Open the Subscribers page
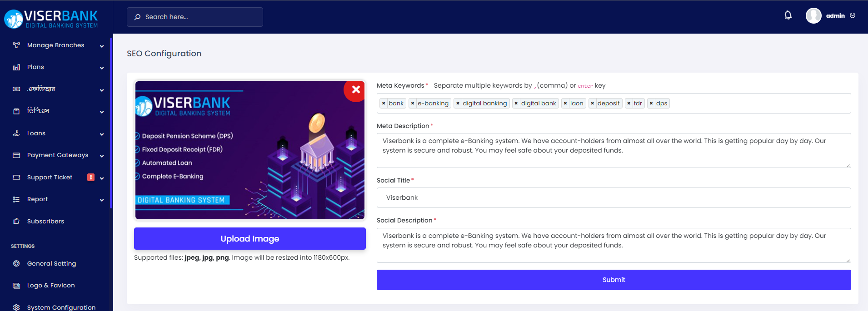 [x=45, y=222]
